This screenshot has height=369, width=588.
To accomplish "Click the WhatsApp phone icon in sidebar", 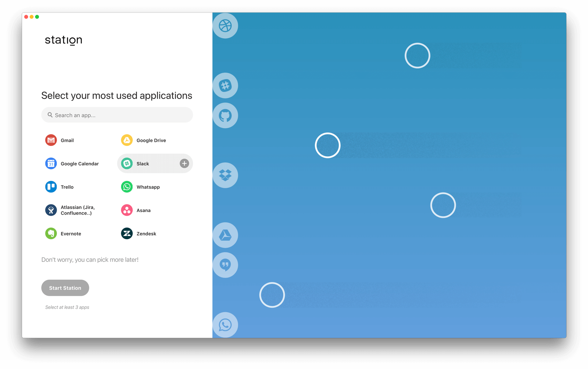I will pyautogui.click(x=225, y=325).
